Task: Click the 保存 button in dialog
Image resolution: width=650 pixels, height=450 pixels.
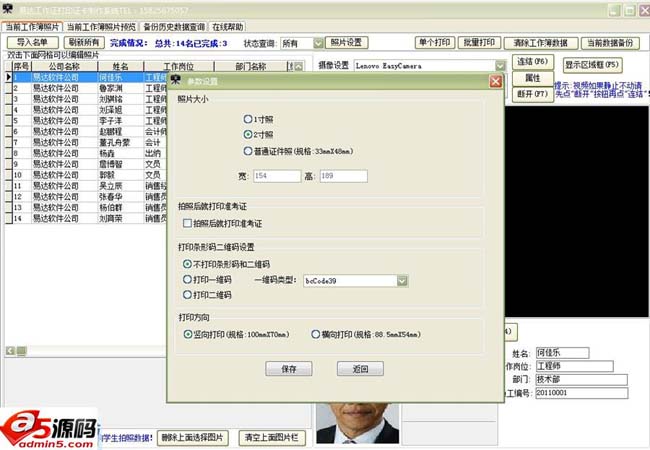Action: tap(289, 368)
